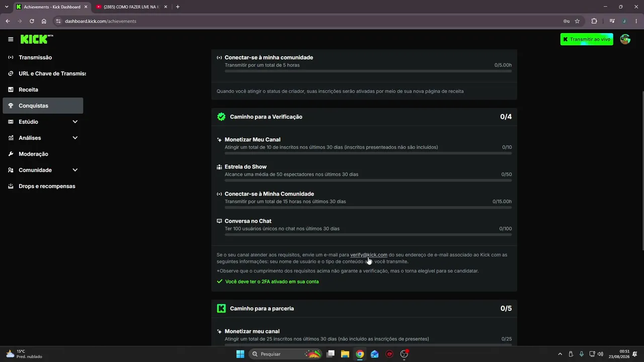Open the hamburger sidebar menu
The height and width of the screenshot is (362, 644).
point(11,39)
